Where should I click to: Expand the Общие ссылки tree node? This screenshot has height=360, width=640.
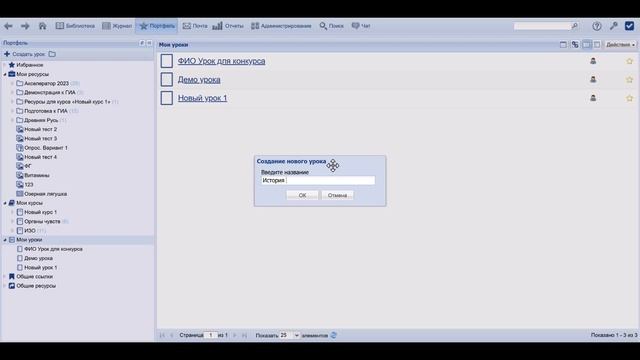click(x=5, y=277)
